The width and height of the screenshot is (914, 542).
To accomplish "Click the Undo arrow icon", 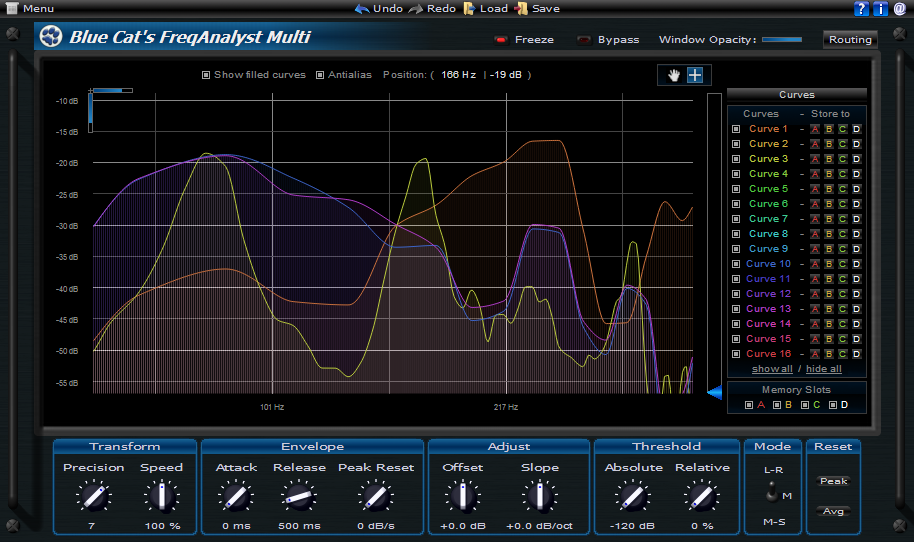I will point(362,9).
